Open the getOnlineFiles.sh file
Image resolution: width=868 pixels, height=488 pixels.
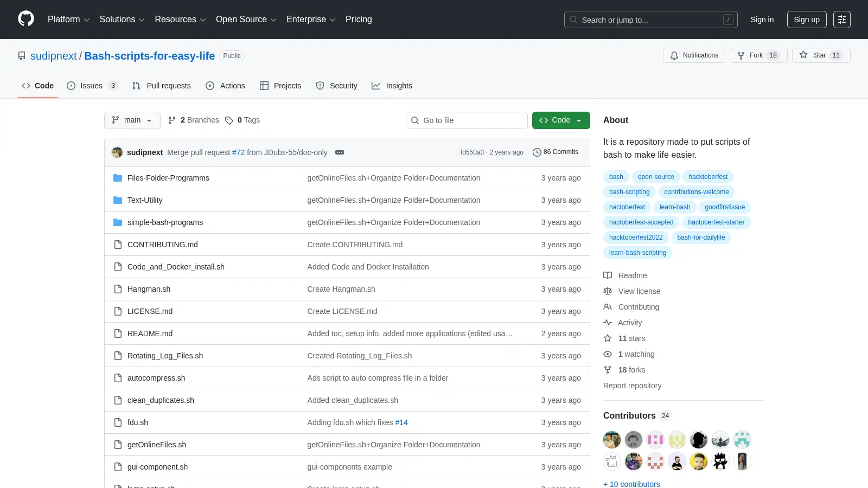(x=157, y=445)
